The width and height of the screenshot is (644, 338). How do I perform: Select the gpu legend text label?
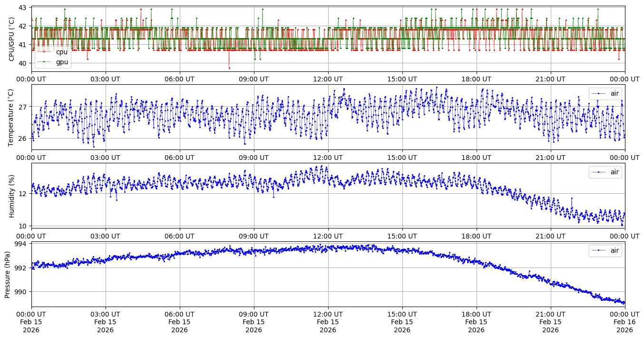(x=62, y=62)
